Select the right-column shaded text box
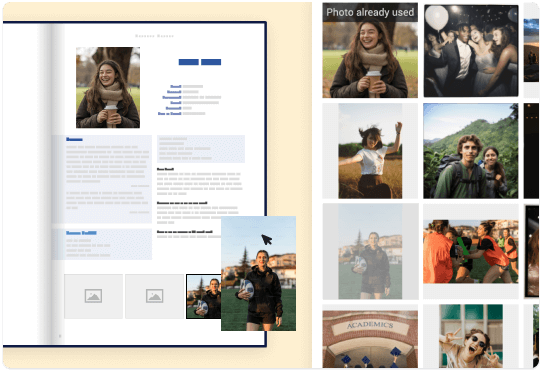542x372 pixels. click(x=201, y=149)
